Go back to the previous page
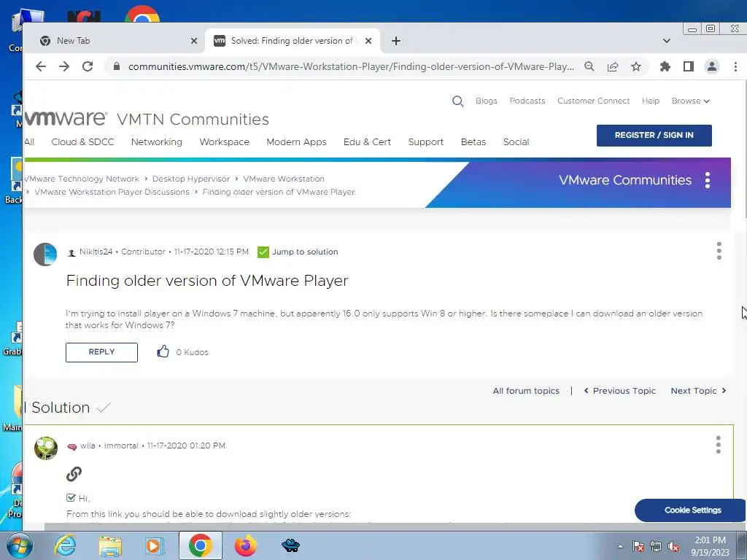The image size is (747, 560). click(x=41, y=66)
